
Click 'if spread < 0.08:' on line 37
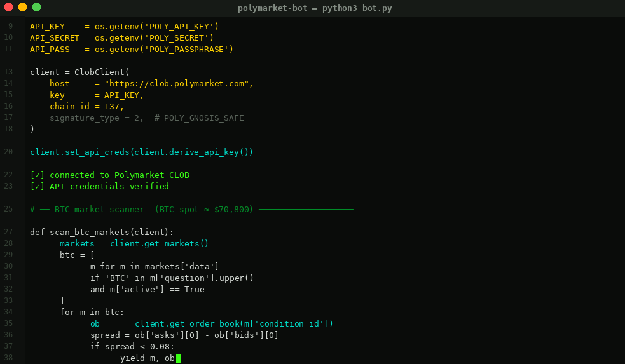[132, 347]
